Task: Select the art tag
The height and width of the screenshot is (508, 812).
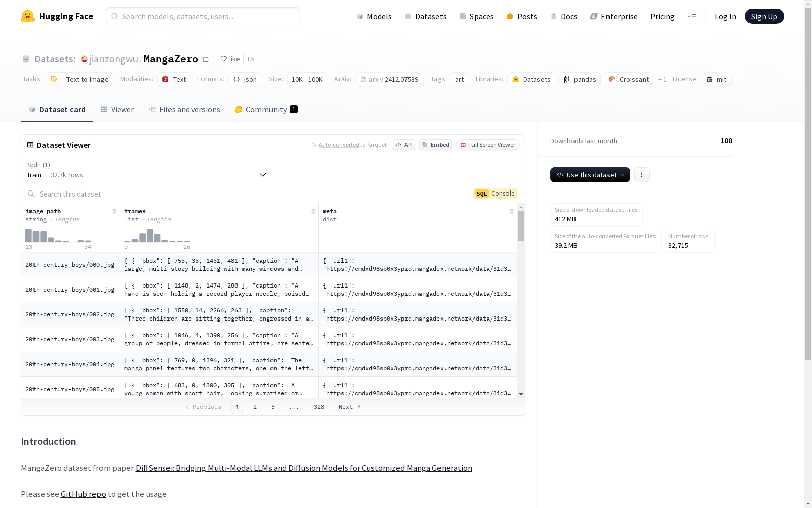Action: pos(459,79)
